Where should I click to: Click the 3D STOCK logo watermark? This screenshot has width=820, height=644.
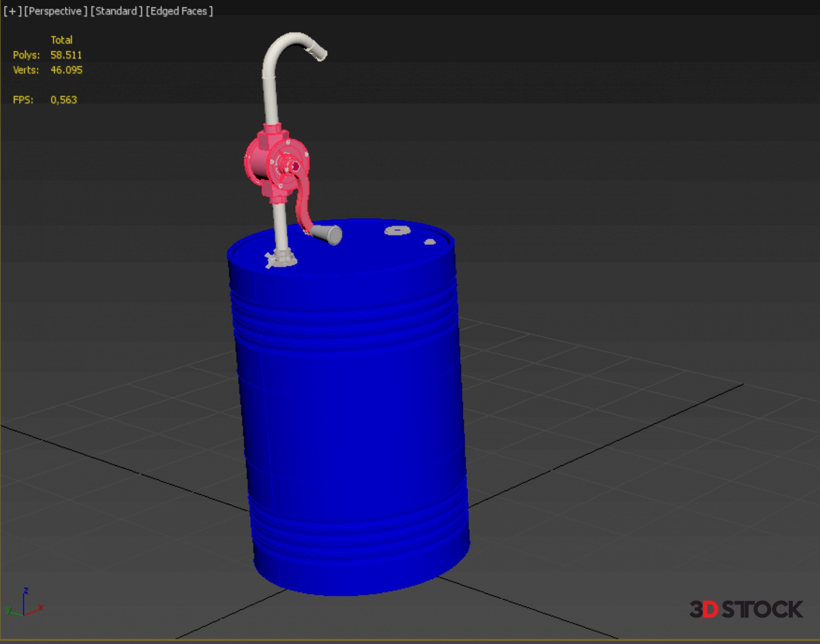(x=746, y=609)
